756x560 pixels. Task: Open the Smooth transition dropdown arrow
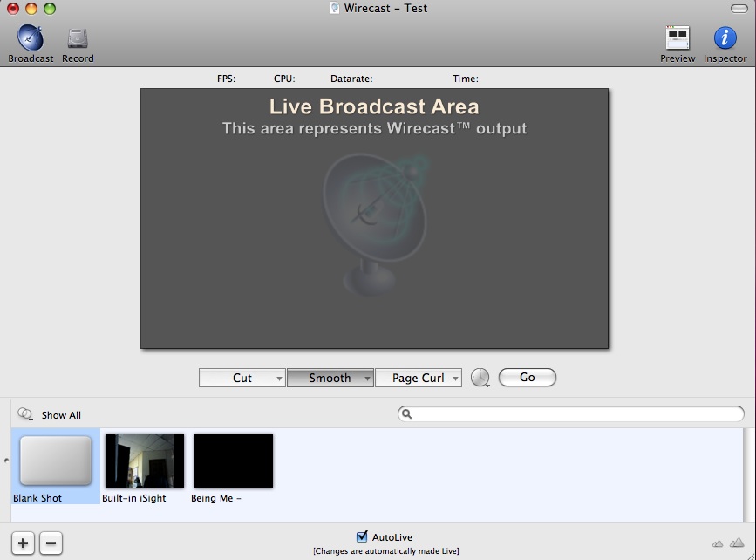pyautogui.click(x=367, y=379)
